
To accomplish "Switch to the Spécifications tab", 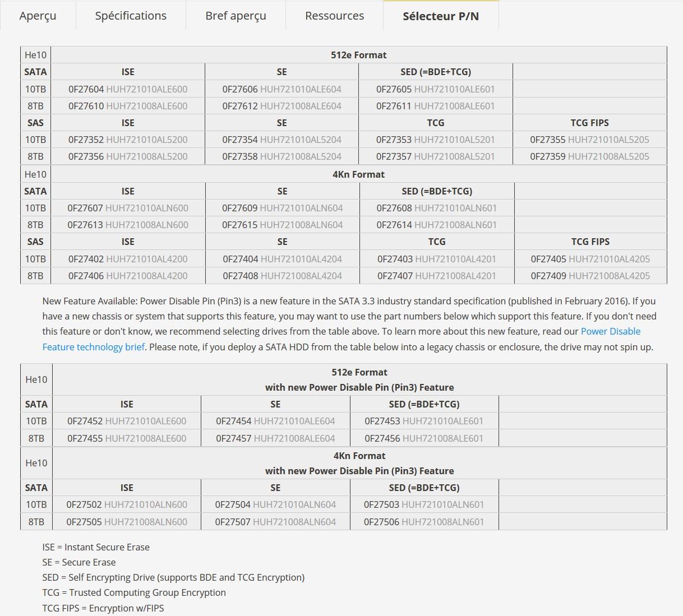I will 131,16.
